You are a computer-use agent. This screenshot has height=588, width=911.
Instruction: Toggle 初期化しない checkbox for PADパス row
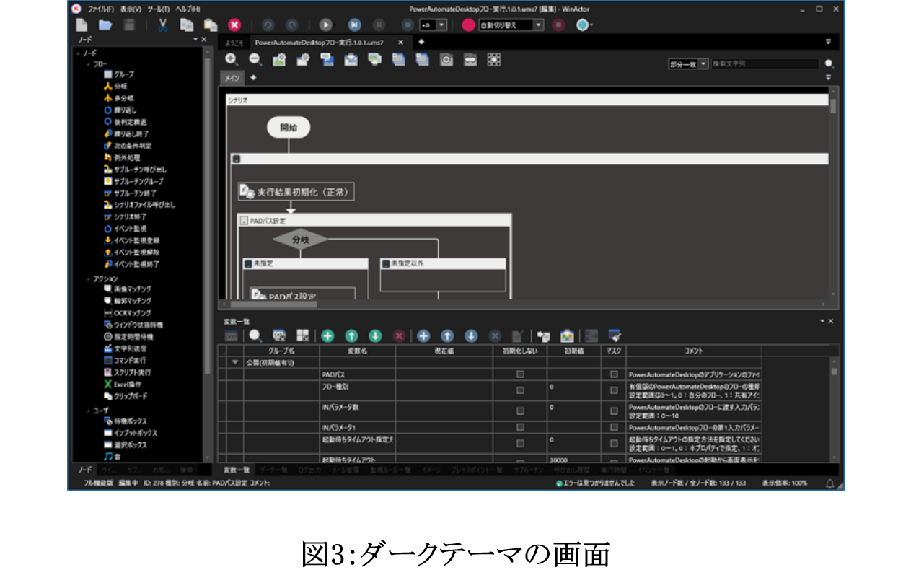coord(520,374)
